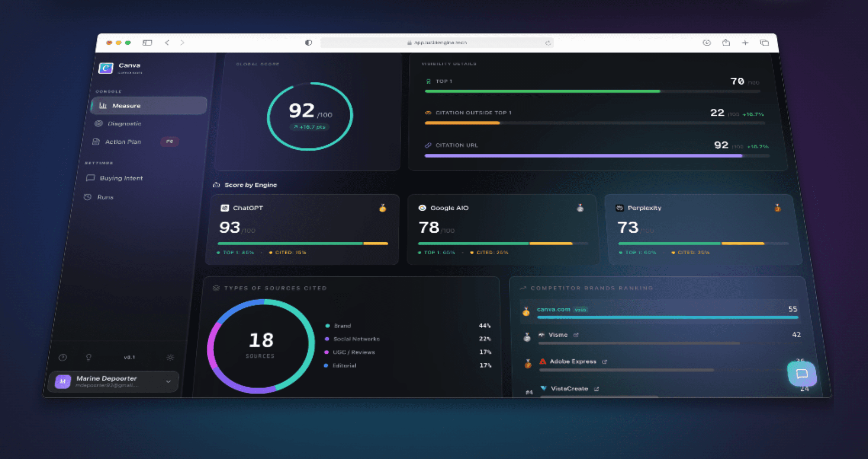Open Buying Intent settings
The width and height of the screenshot is (868, 459).
[x=121, y=178]
